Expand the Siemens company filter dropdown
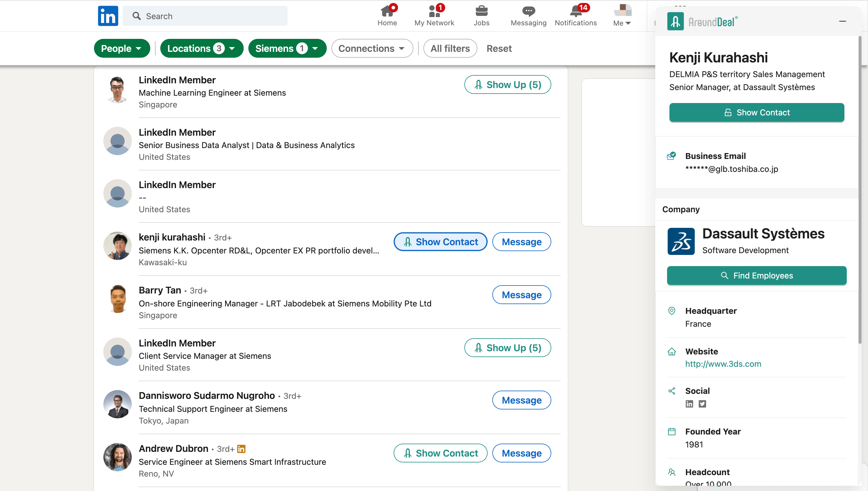The width and height of the screenshot is (868, 491). (287, 48)
